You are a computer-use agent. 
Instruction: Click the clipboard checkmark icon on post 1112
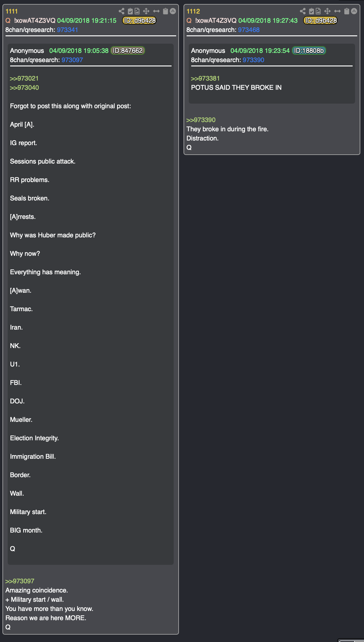click(311, 11)
